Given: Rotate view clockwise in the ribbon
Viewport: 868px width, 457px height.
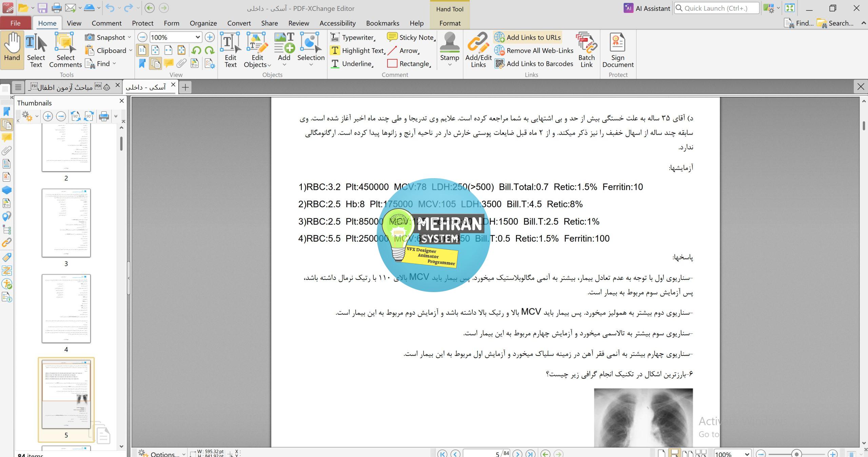Looking at the screenshot, I should tap(210, 51).
